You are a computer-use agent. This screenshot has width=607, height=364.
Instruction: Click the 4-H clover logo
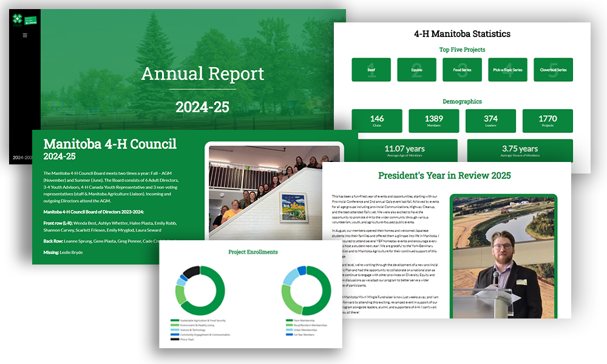pos(17,20)
